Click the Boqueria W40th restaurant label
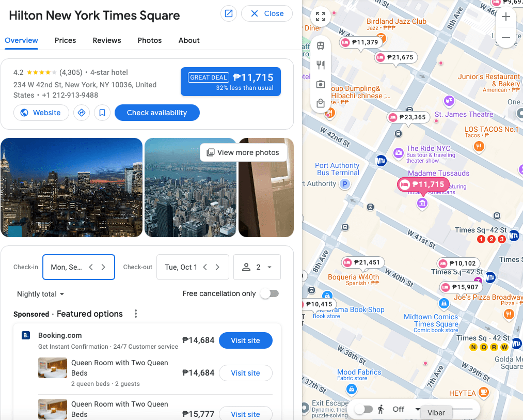Viewport: 523px width, 420px height. (354, 277)
